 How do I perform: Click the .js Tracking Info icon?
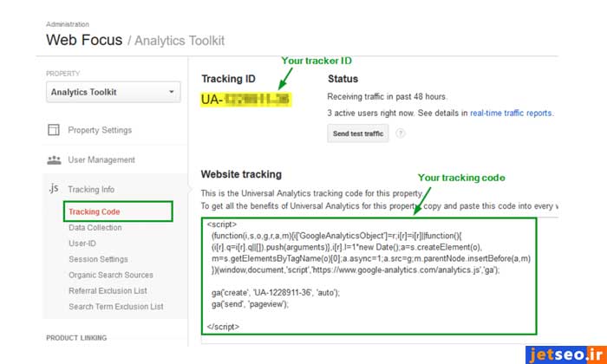[53, 189]
